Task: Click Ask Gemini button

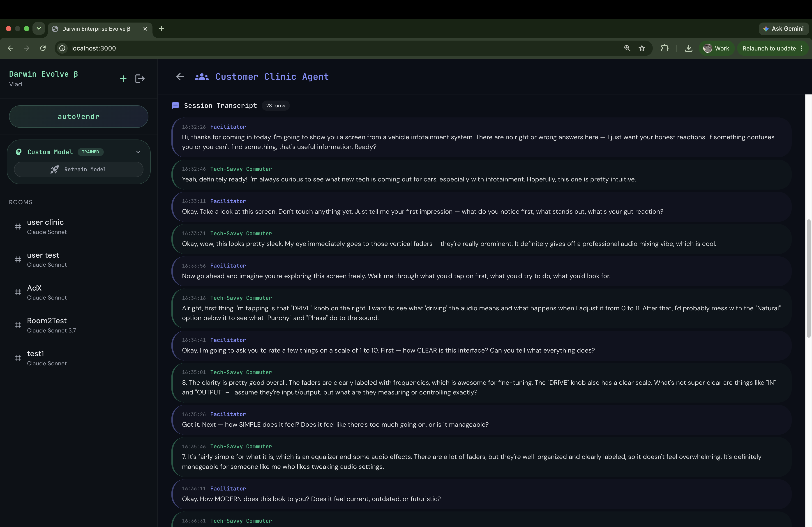Action: (x=783, y=29)
